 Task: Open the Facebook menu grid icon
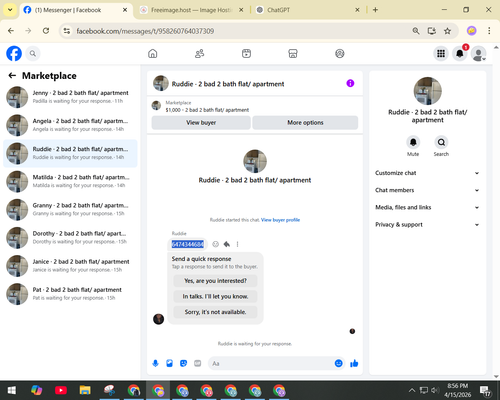tap(441, 53)
